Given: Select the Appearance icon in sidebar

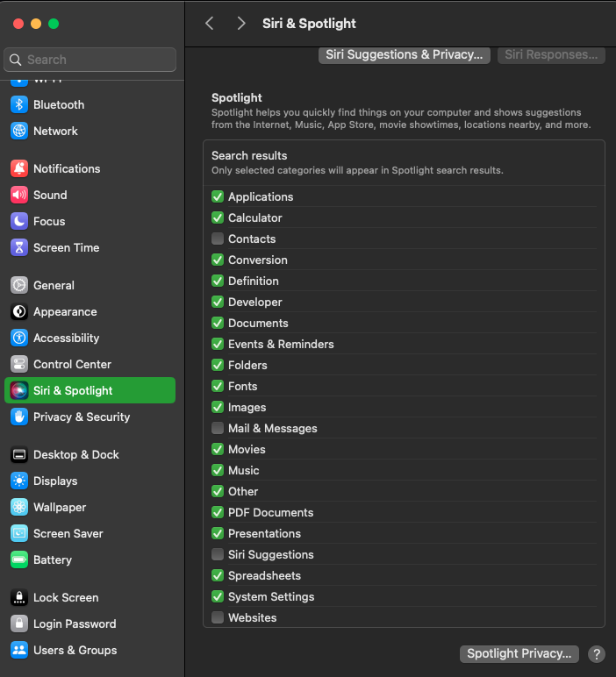Looking at the screenshot, I should (x=19, y=311).
